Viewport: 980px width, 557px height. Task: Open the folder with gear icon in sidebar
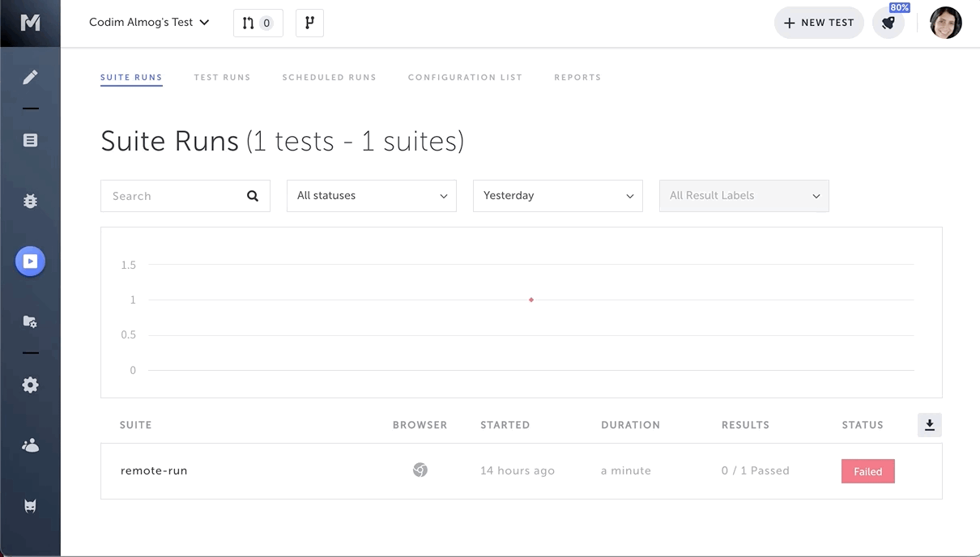(x=30, y=321)
